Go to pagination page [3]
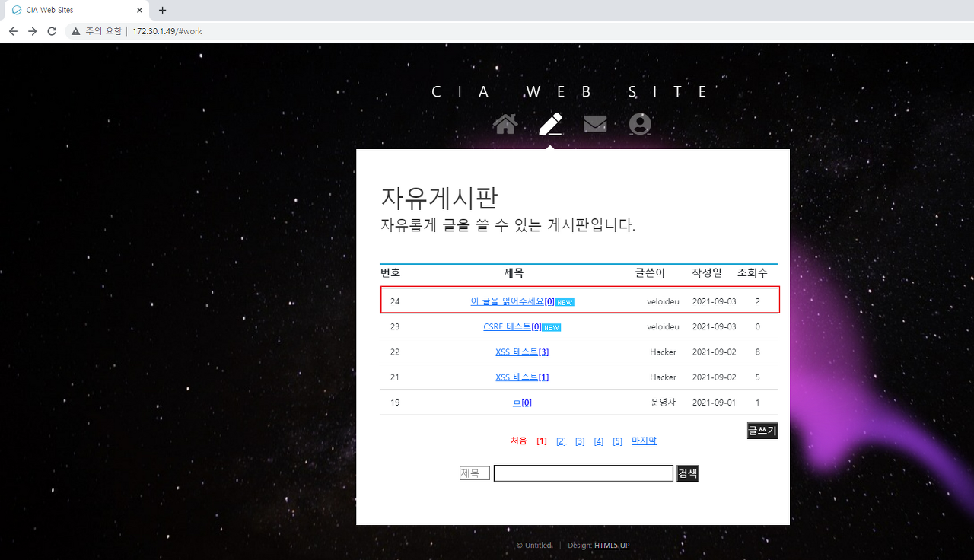Screen dimensions: 974x560 pos(580,441)
